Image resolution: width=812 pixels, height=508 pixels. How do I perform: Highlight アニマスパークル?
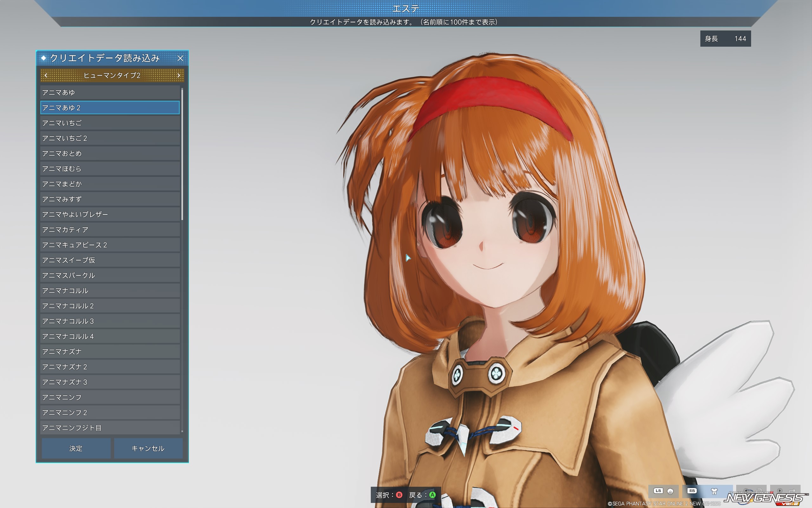pos(110,275)
